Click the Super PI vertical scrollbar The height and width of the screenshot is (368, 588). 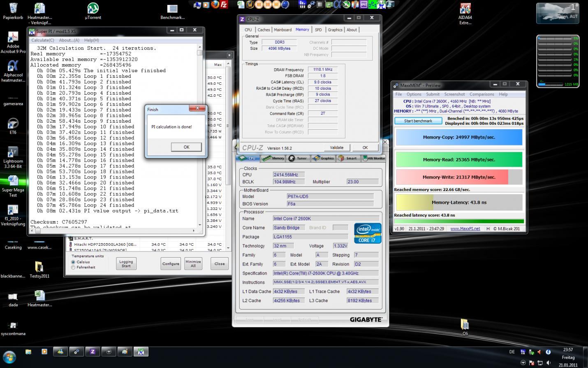[200, 136]
